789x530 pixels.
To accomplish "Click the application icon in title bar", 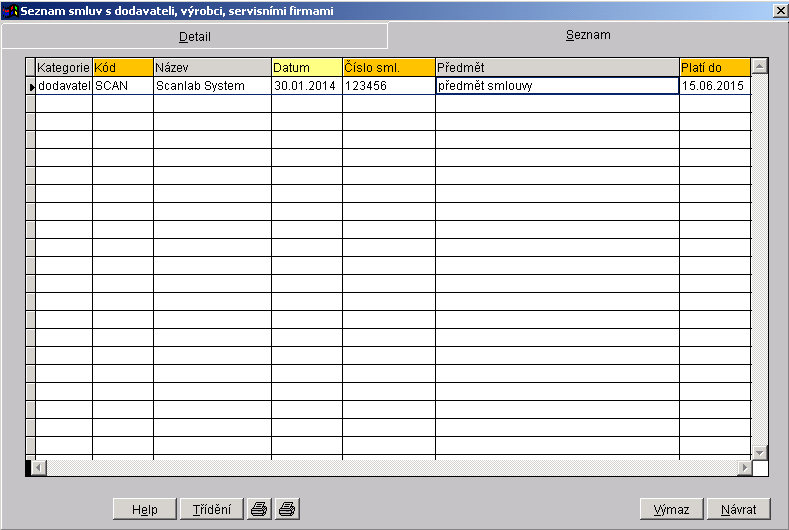I will [x=11, y=10].
